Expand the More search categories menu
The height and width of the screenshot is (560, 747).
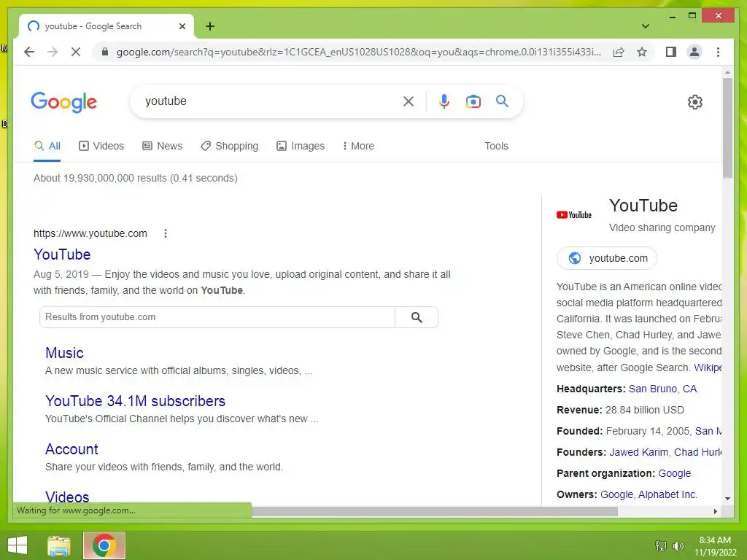[358, 146]
